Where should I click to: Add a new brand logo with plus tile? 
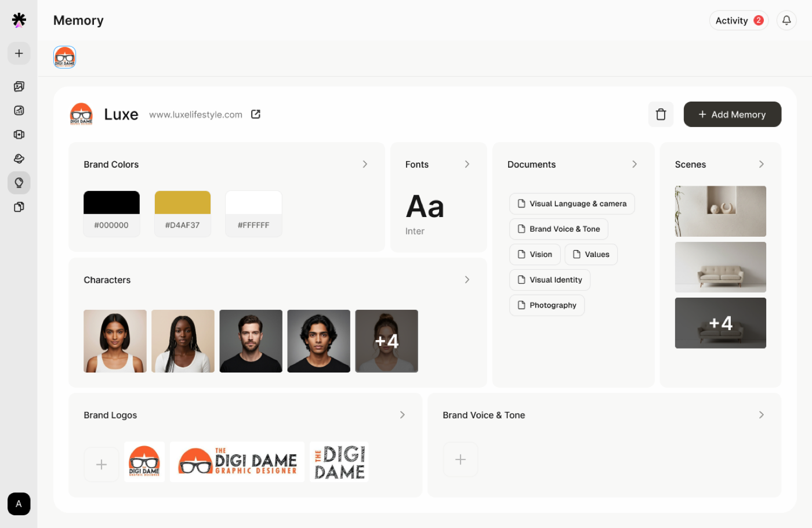click(101, 464)
